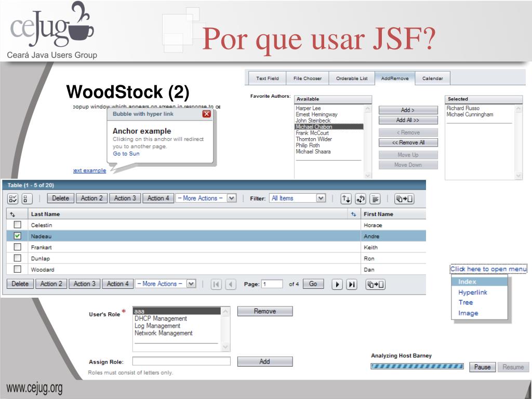Viewport: 532px width, 399px height.
Task: Check the Frankart row checkbox
Action: coord(17,247)
